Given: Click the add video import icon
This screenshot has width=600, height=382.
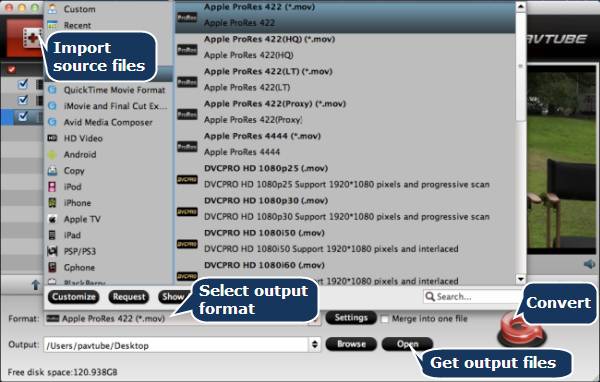Looking at the screenshot, I should tap(32, 38).
